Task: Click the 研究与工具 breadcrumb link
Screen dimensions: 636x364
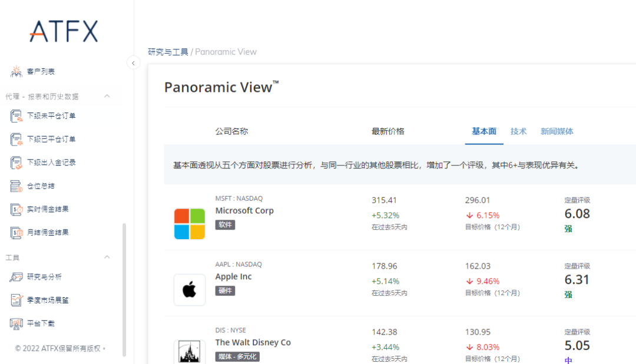Action: pyautogui.click(x=168, y=52)
